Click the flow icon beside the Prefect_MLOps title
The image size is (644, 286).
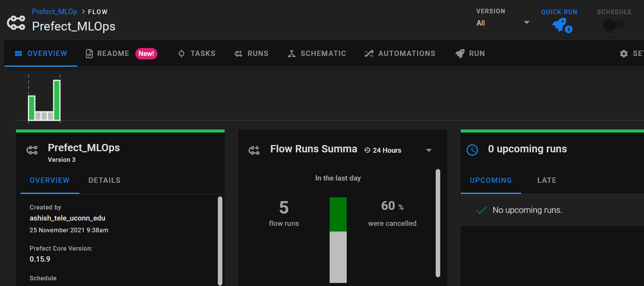pos(16,23)
